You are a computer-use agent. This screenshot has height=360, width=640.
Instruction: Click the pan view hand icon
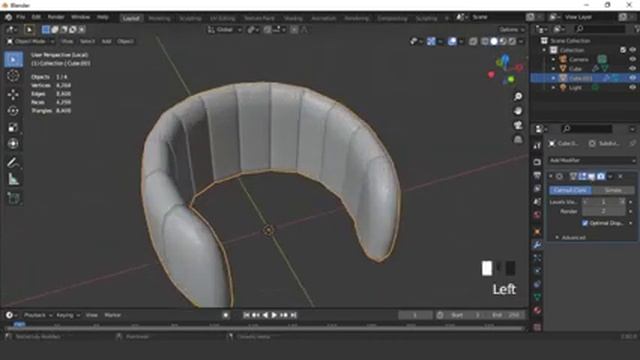click(x=518, y=111)
